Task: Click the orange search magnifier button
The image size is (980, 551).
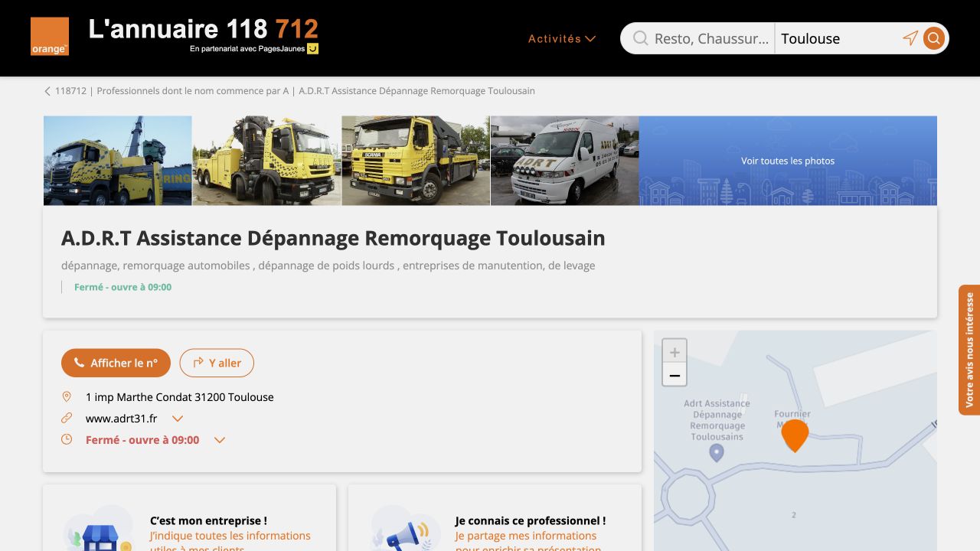Action: [x=933, y=38]
